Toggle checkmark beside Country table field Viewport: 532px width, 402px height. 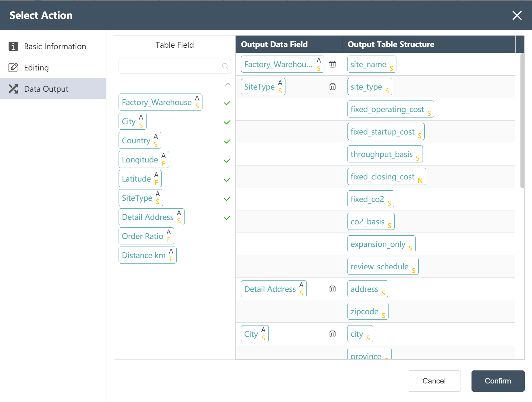pyautogui.click(x=227, y=141)
